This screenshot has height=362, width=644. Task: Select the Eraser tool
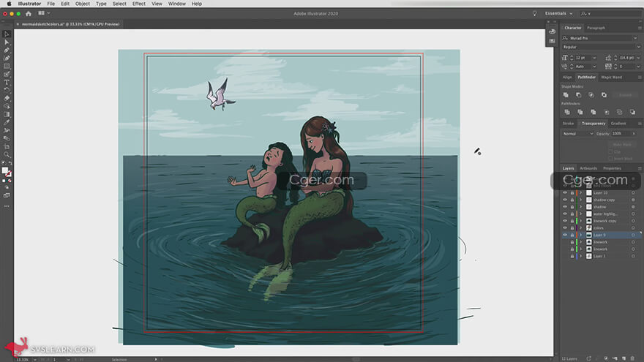point(7,98)
